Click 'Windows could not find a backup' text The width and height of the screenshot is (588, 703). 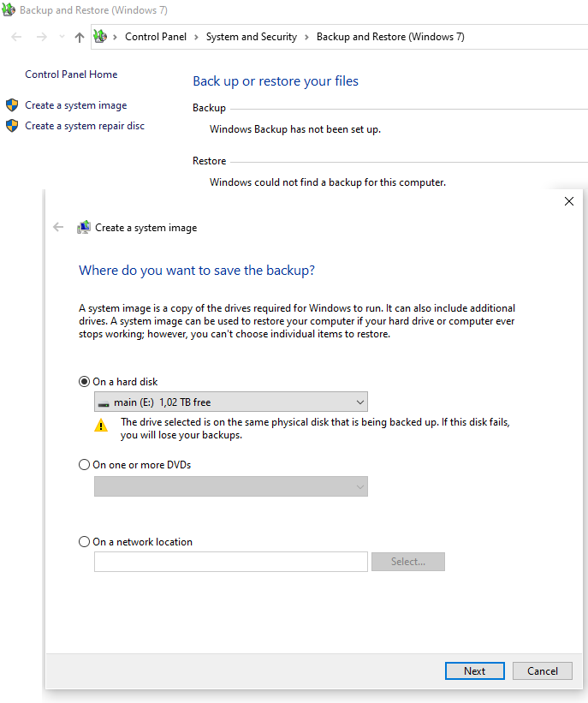coord(328,182)
